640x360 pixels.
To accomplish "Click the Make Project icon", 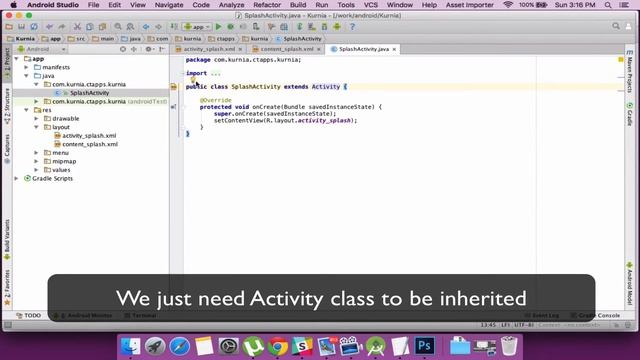I will click(x=174, y=27).
